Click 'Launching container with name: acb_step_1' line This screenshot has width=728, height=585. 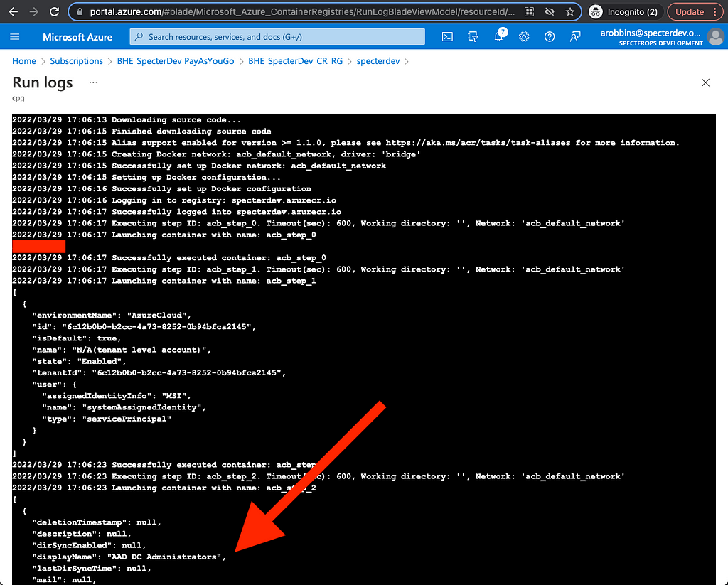tap(164, 281)
